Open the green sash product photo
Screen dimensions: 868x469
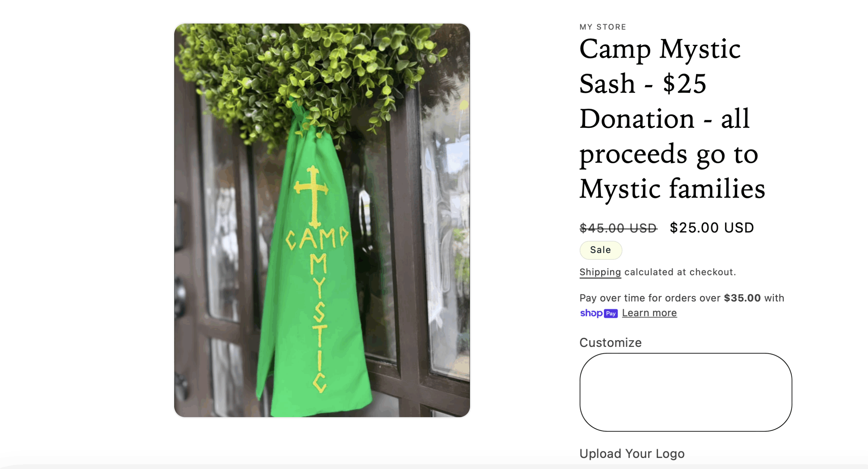(322, 220)
